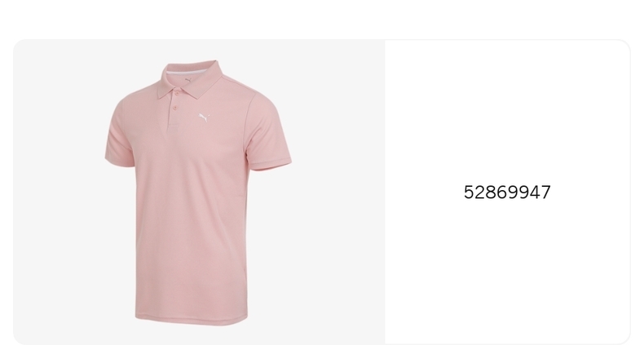Click the second button on the polo placket
Image resolution: width=644 pixels, height=345 pixels.
click(175, 108)
